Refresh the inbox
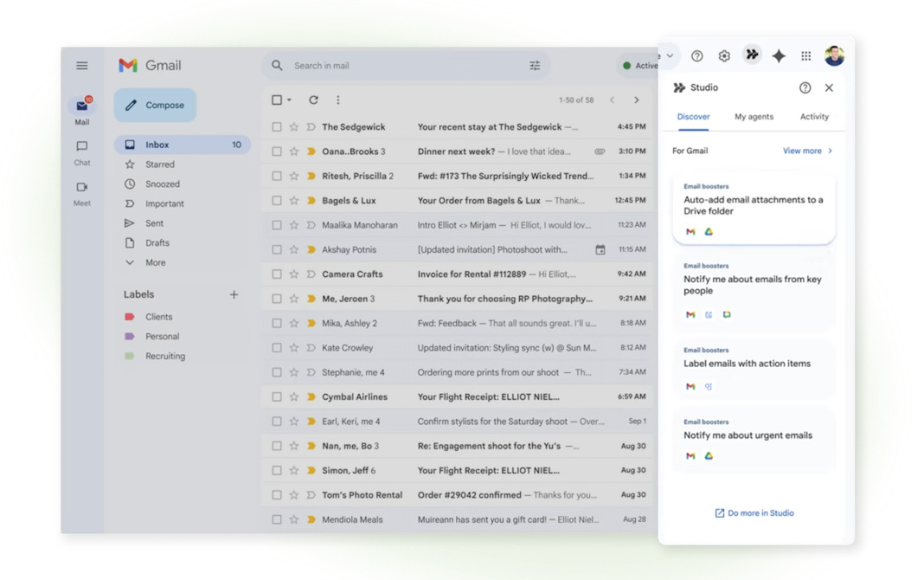Image resolution: width=924 pixels, height=580 pixels. pyautogui.click(x=313, y=100)
